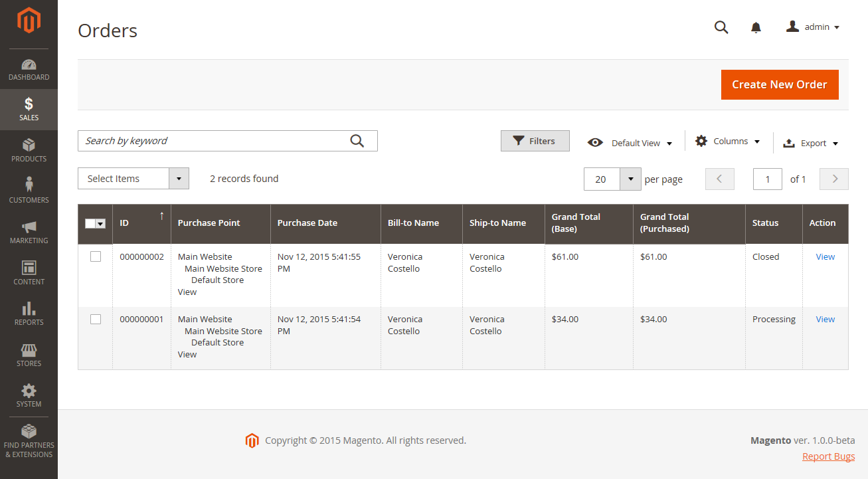
Task: Select checkbox for order 000000002
Action: click(96, 256)
